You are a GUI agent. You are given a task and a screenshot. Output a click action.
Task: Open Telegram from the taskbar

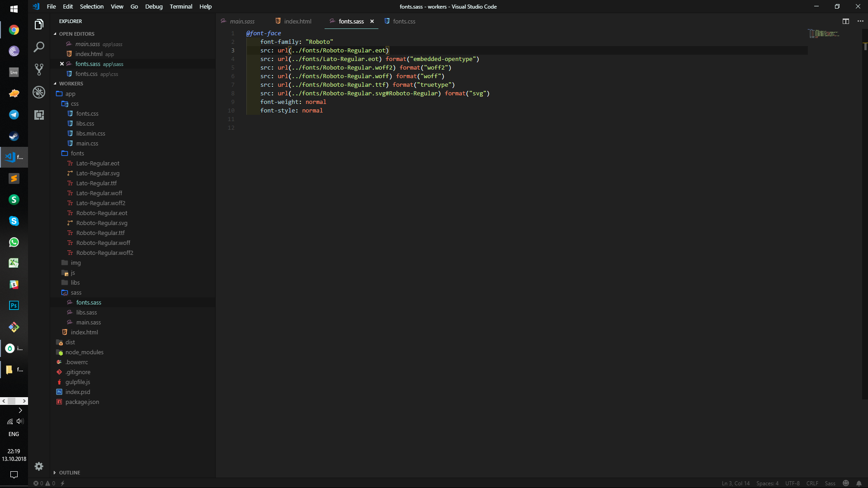click(x=14, y=115)
